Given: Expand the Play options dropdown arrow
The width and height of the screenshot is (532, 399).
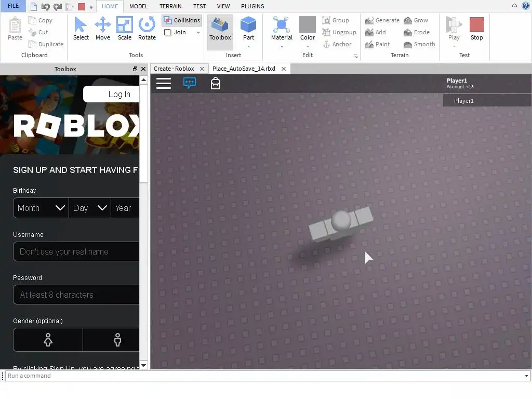Looking at the screenshot, I should 454,46.
